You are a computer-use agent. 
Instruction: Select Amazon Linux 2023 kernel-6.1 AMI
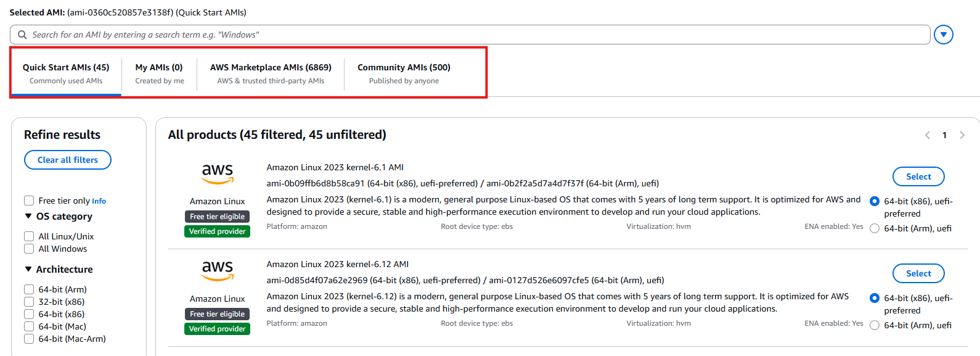click(x=918, y=176)
